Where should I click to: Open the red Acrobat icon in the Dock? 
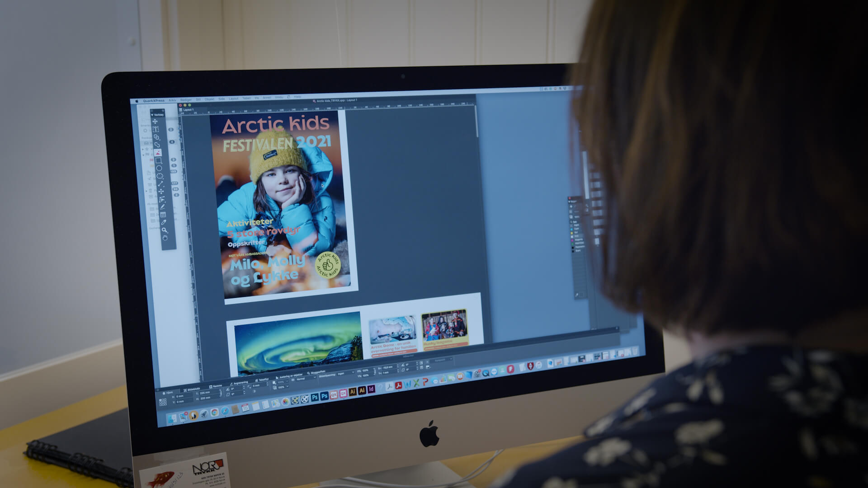tap(398, 385)
